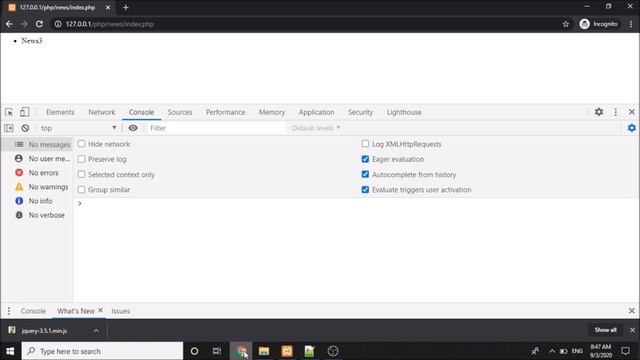Open Chrome three-dot menu
Image resolution: width=640 pixels, height=360 pixels.
[631, 24]
